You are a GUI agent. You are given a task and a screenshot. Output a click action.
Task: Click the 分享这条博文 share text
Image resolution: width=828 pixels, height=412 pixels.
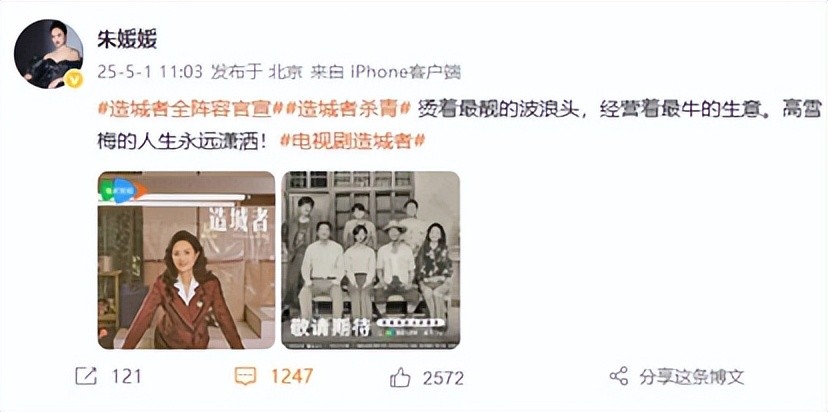pos(692,377)
